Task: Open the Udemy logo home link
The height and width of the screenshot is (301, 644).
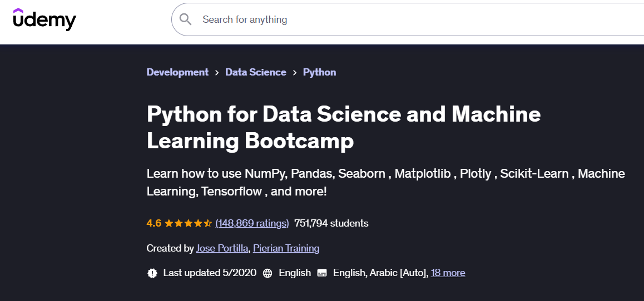Action: pyautogui.click(x=44, y=19)
